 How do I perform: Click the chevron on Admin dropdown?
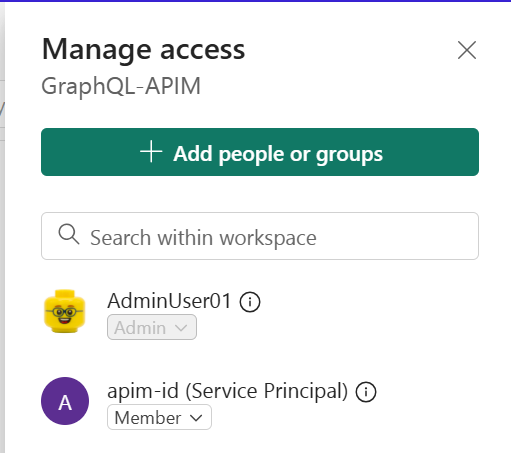181,328
